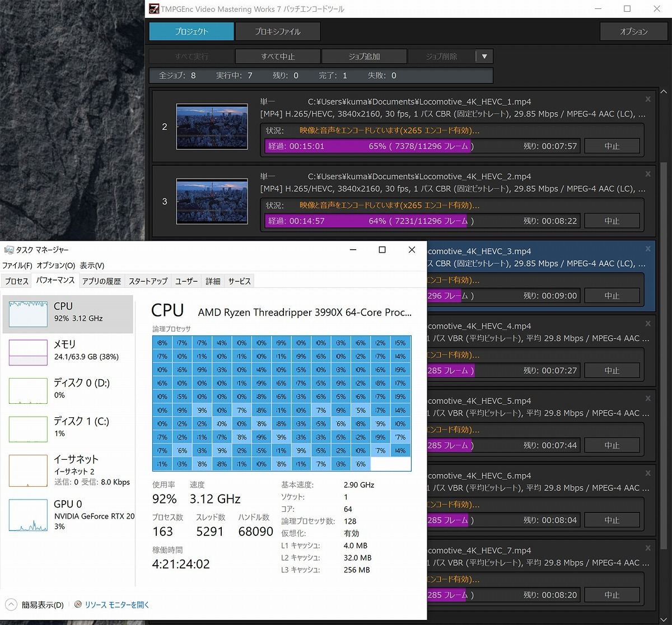Stop the HEVC_7.mp4 job with 中止
672x625 pixels.
click(612, 595)
